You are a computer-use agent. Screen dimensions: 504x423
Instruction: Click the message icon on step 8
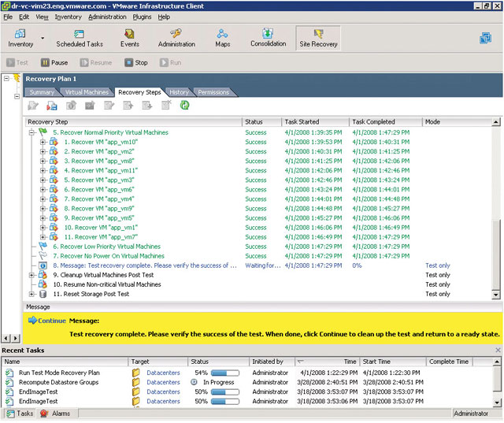(x=43, y=265)
